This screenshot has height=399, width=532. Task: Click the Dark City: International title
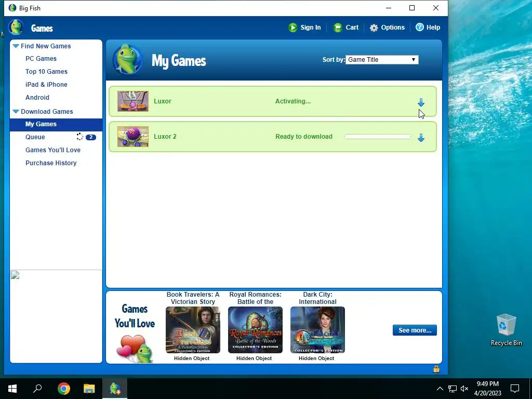317,298
